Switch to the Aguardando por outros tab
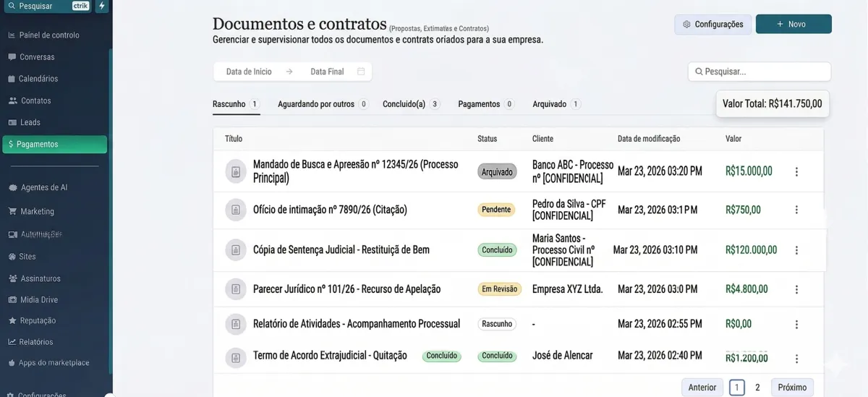The height and width of the screenshot is (397, 868). point(316,104)
